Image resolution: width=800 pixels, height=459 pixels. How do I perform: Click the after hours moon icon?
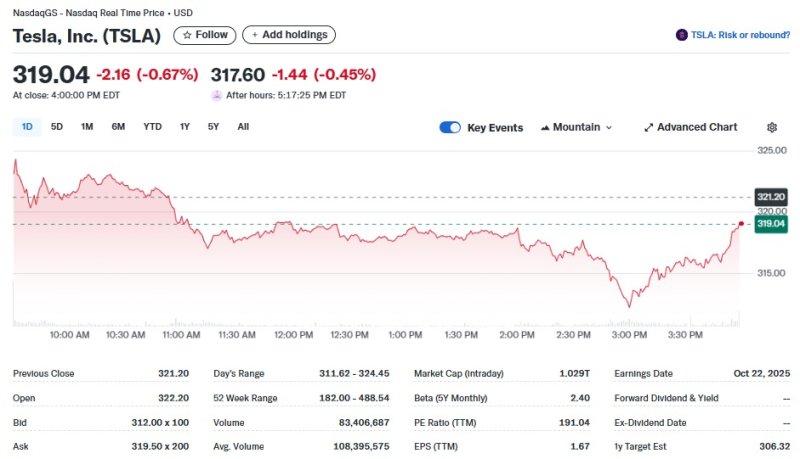coord(216,95)
